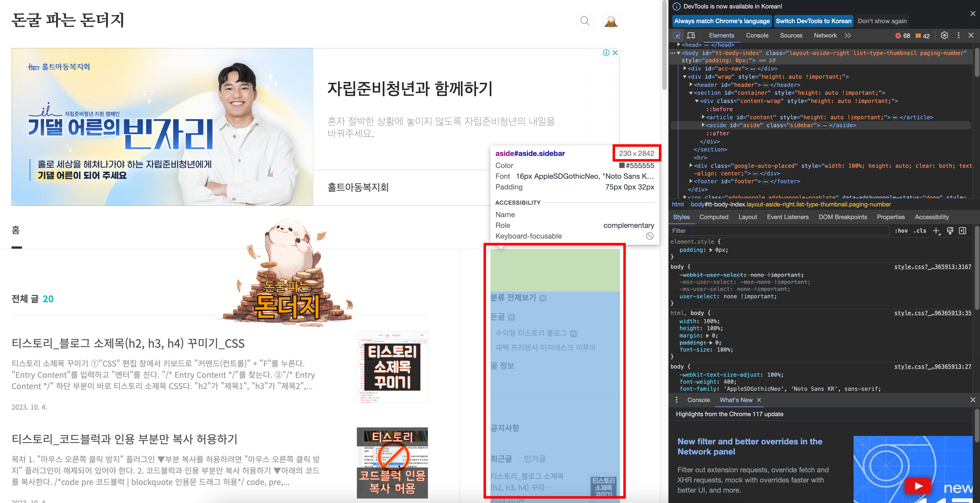Open the Event Listeners pane tab
The width and height of the screenshot is (980, 503).
coord(788,217)
